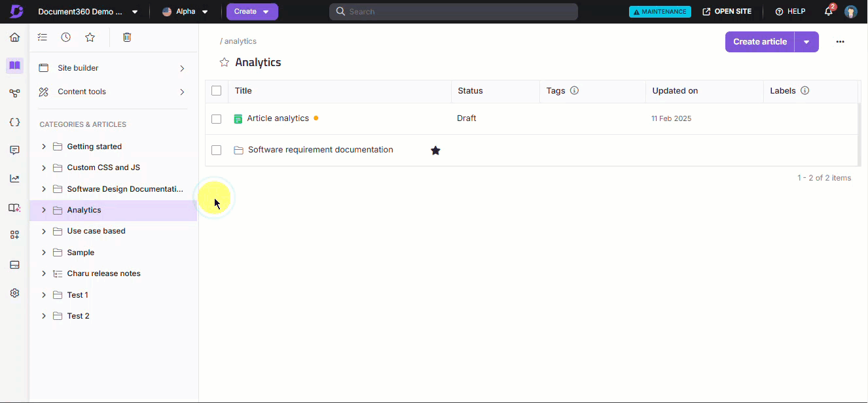
Task: Tick the Software requirement documentation checkbox
Action: [x=217, y=150]
